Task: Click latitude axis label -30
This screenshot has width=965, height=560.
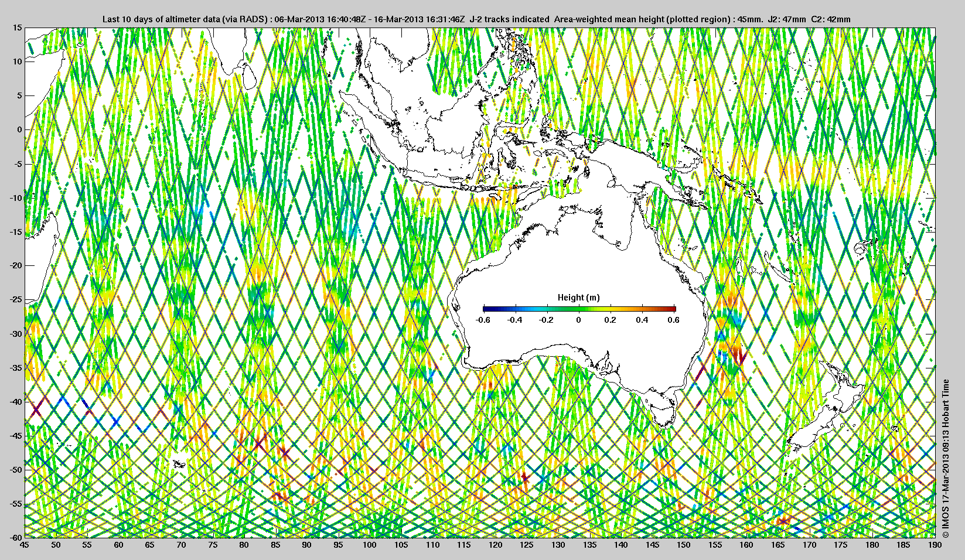Action: (x=16, y=334)
